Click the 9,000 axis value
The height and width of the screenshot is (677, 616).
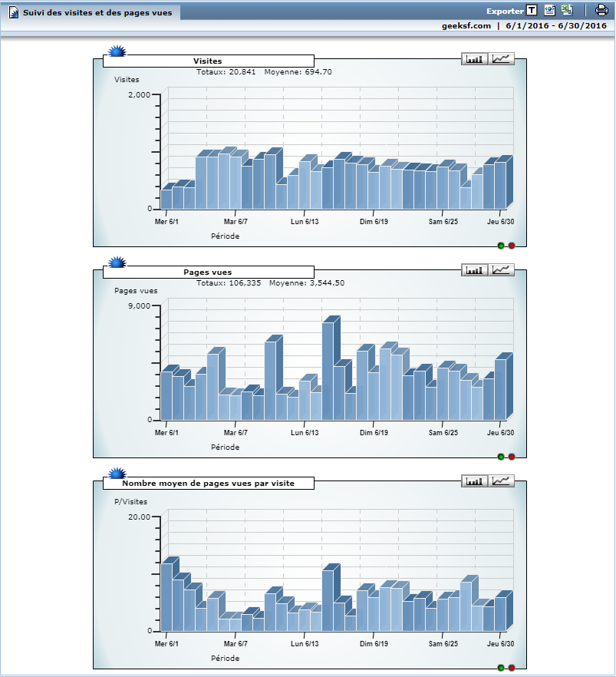pyautogui.click(x=139, y=305)
